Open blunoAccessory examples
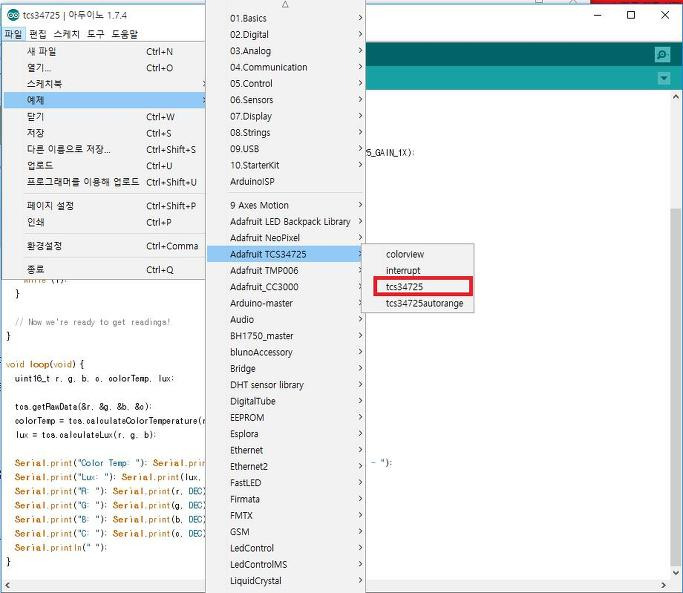 tap(286, 352)
